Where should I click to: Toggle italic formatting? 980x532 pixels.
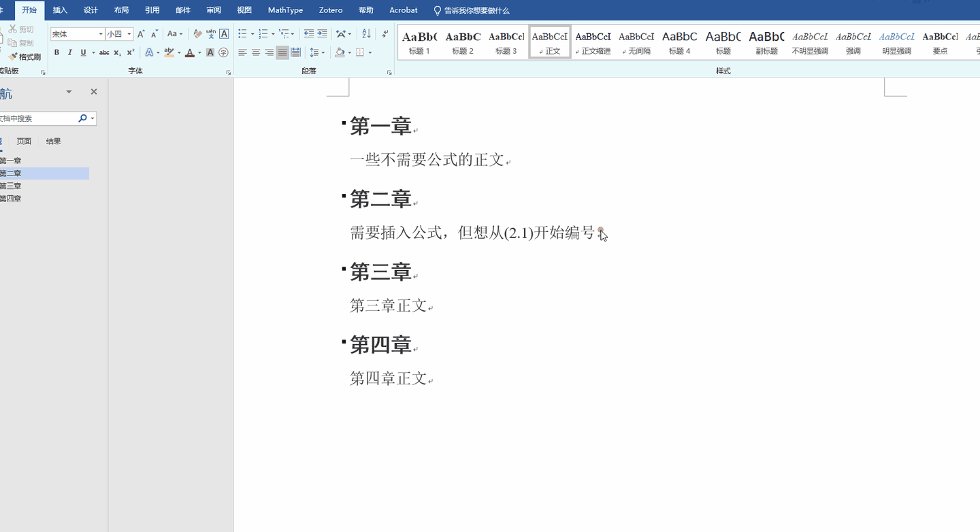[x=69, y=52]
